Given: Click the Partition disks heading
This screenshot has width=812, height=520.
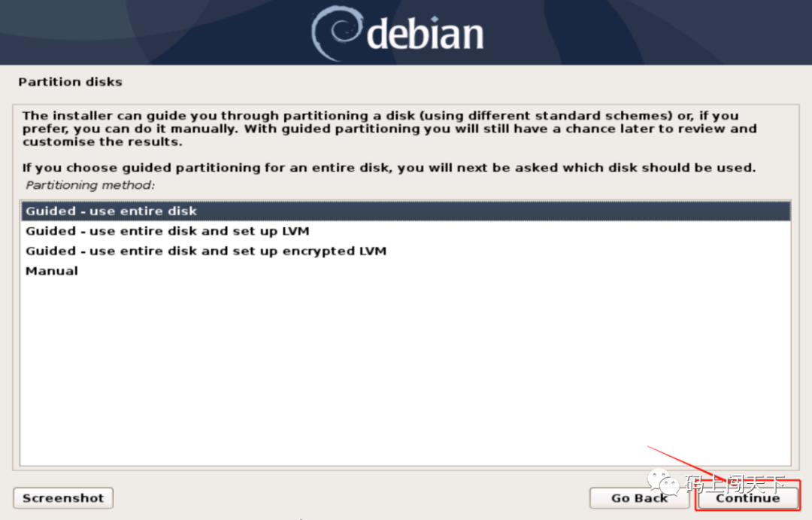Looking at the screenshot, I should (x=71, y=82).
